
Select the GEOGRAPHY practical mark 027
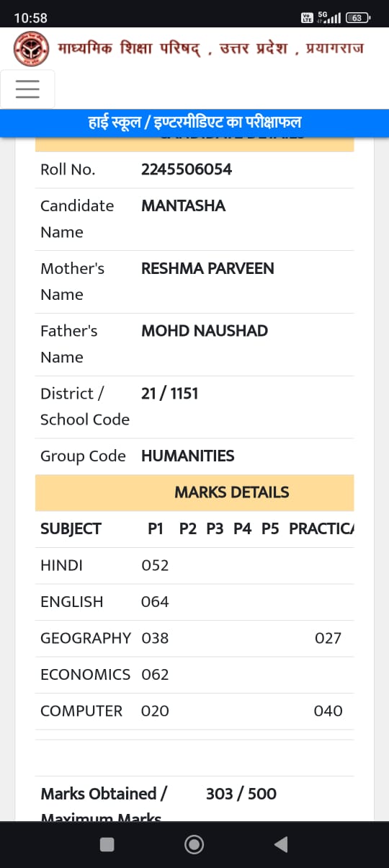(x=328, y=638)
